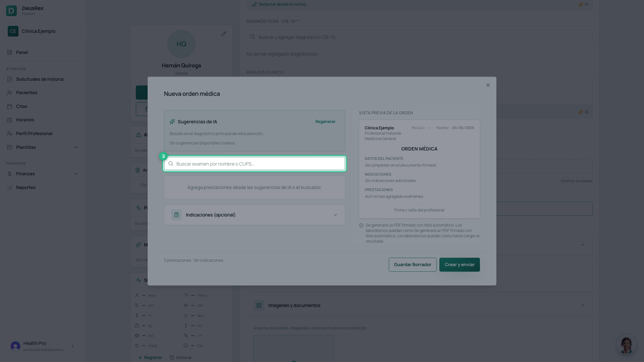Click Redactar desde el motivo link
644x362 pixels.
pyautogui.click(x=279, y=4)
